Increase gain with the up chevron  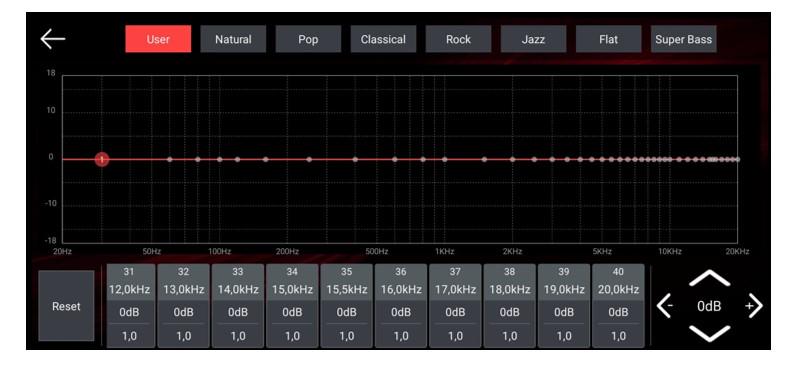tap(709, 278)
